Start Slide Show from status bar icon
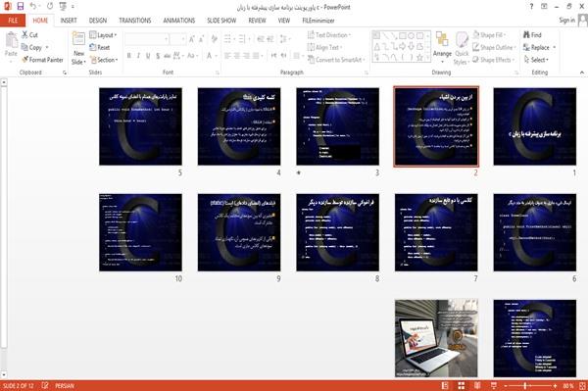 494,385
